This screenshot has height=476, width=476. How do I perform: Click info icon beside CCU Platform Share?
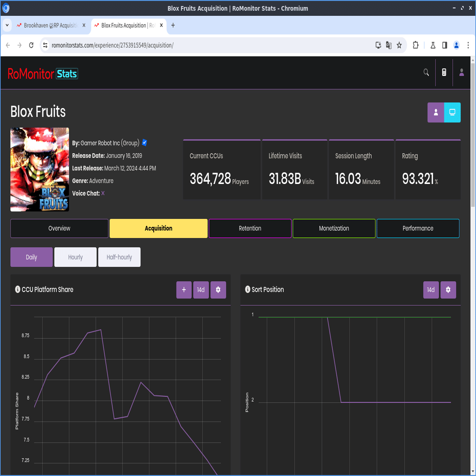tap(18, 289)
